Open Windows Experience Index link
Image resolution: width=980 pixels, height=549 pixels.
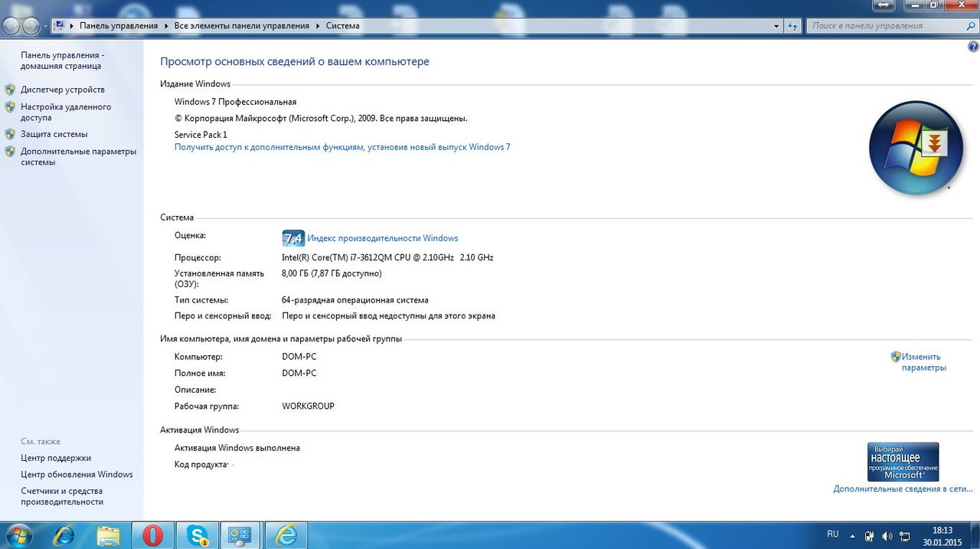click(382, 238)
